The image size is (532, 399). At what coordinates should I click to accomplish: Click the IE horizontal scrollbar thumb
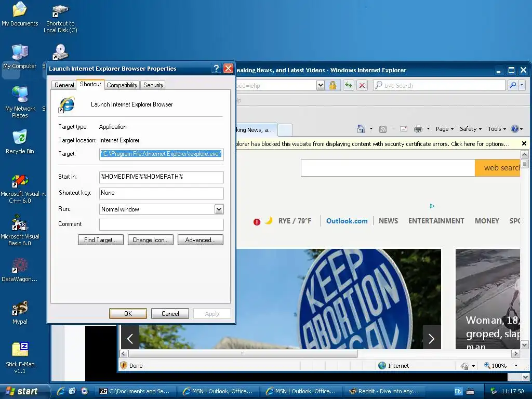(x=243, y=353)
